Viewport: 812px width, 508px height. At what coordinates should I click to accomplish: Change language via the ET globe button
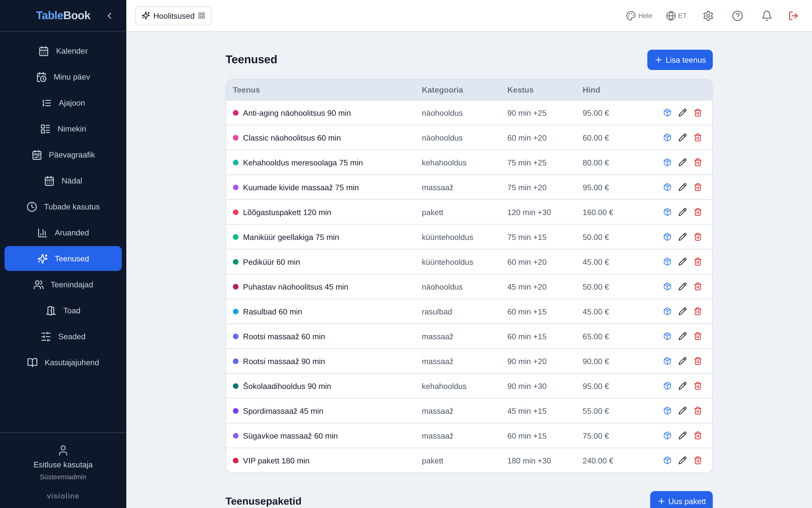tap(676, 16)
